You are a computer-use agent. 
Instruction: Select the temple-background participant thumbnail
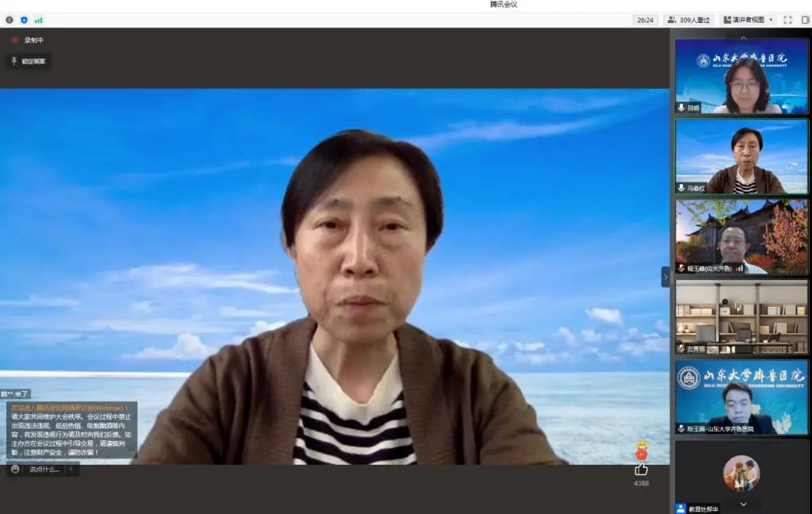(741, 237)
